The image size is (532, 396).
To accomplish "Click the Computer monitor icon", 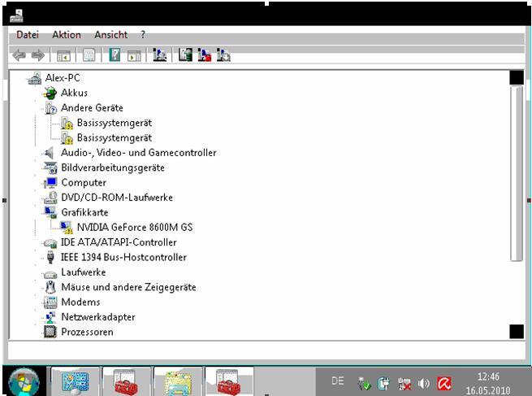I will point(50,183).
